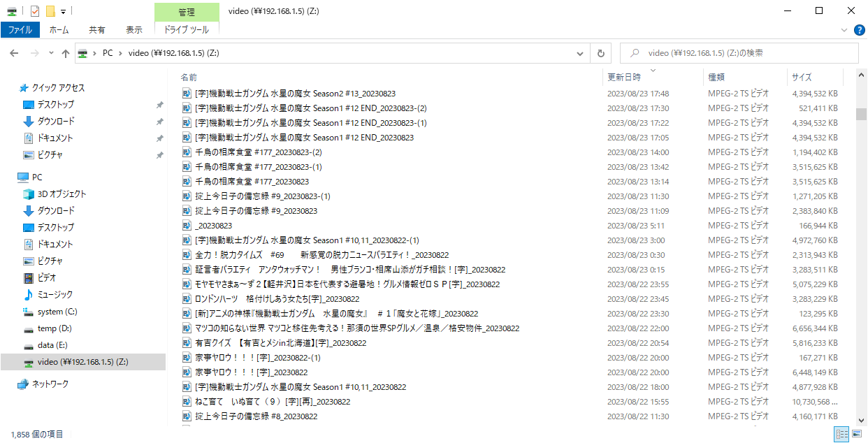Select the temp (D:) drive icon
Viewport: 868px width, 443px height.
(29, 328)
